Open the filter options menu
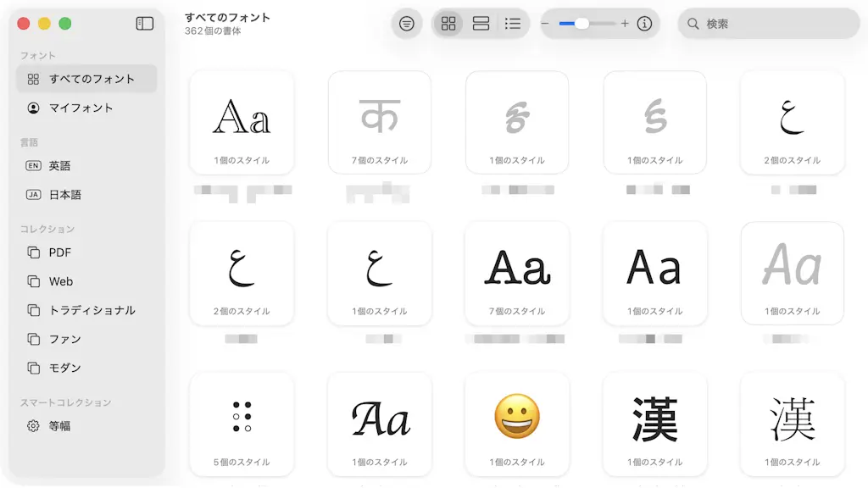The width and height of the screenshot is (868, 488). point(407,24)
